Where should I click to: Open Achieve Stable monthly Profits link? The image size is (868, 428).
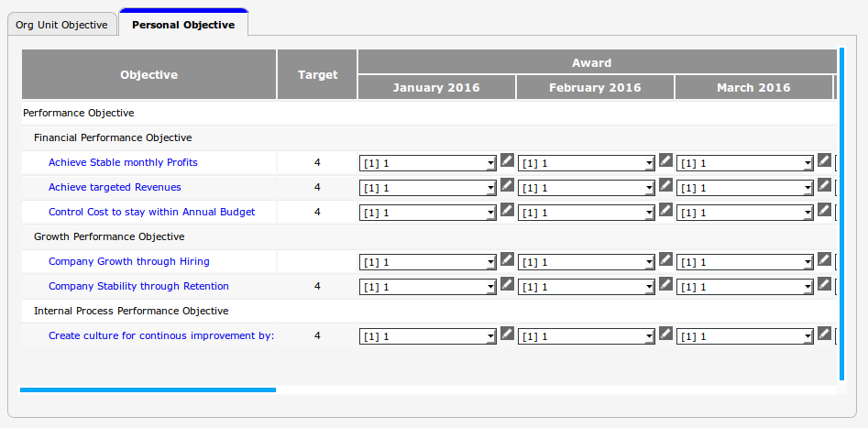pyautogui.click(x=123, y=162)
